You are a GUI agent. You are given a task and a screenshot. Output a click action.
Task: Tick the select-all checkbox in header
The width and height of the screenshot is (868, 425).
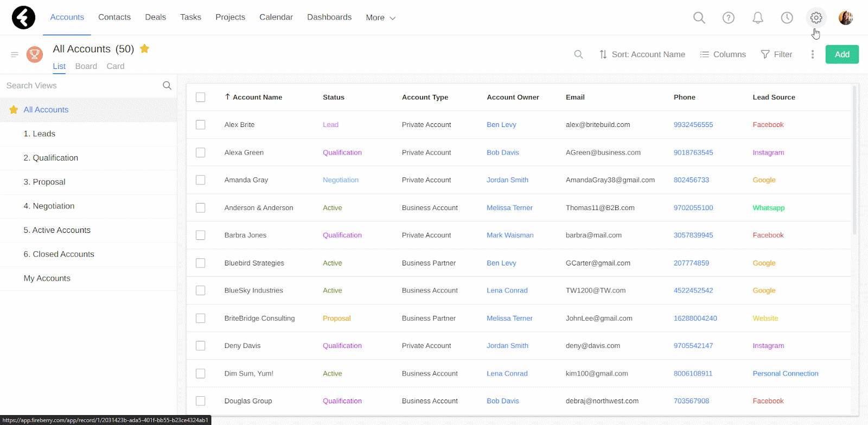(x=201, y=97)
